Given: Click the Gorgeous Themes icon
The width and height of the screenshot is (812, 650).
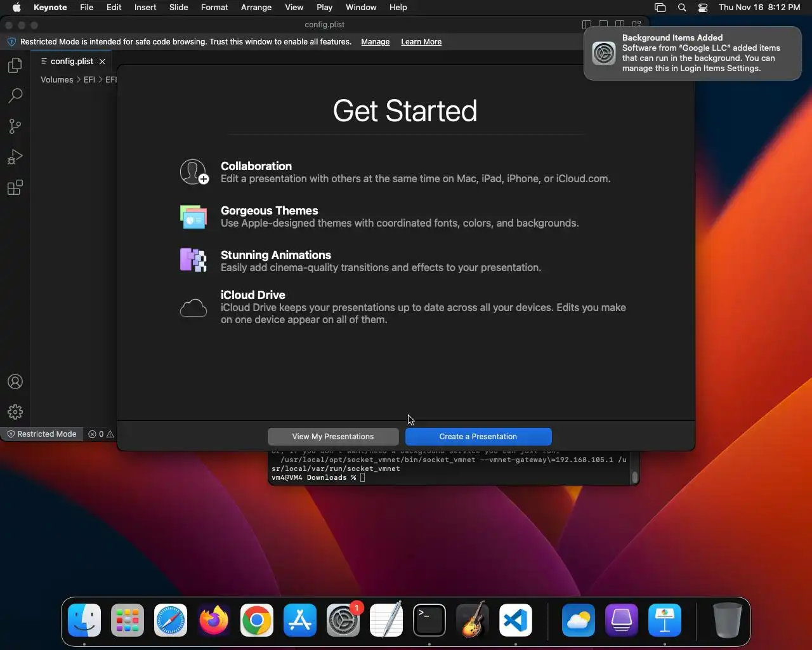Looking at the screenshot, I should click(x=193, y=217).
